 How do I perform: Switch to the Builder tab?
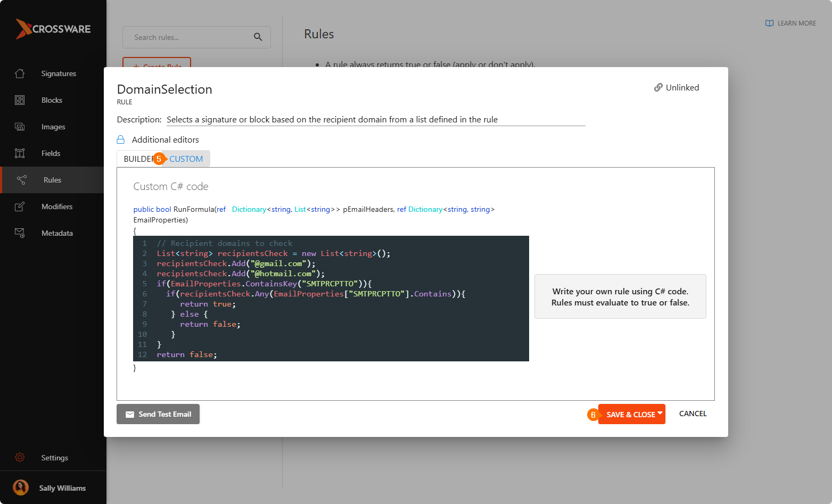click(137, 159)
